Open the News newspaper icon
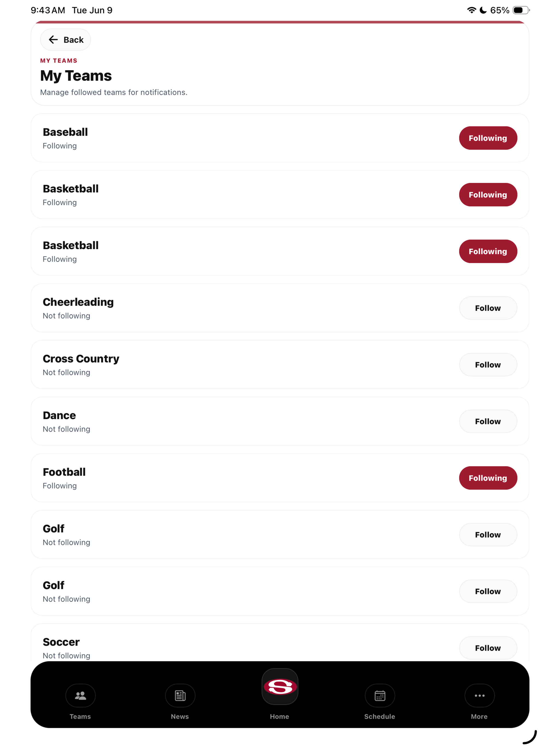Viewport: 560px width, 747px height. pyautogui.click(x=180, y=695)
